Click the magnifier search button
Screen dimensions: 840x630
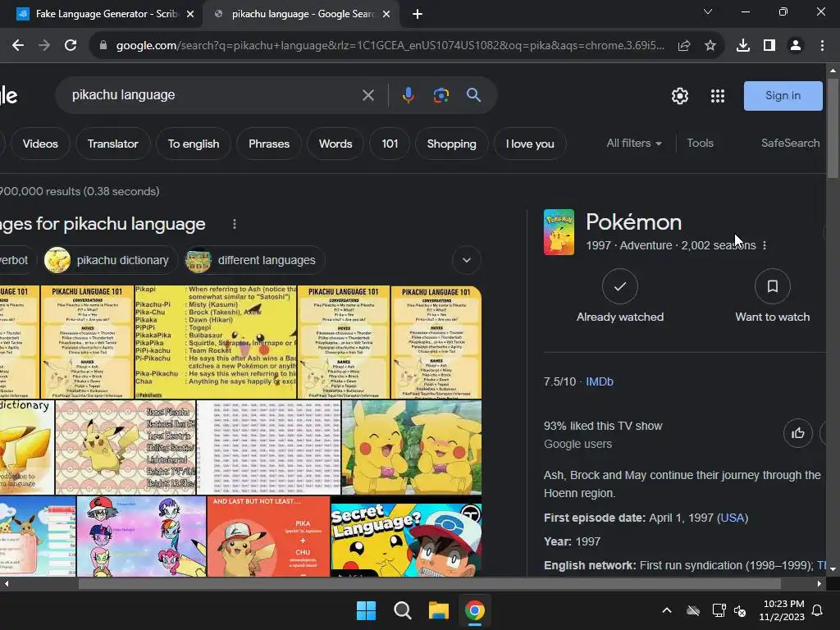click(473, 95)
